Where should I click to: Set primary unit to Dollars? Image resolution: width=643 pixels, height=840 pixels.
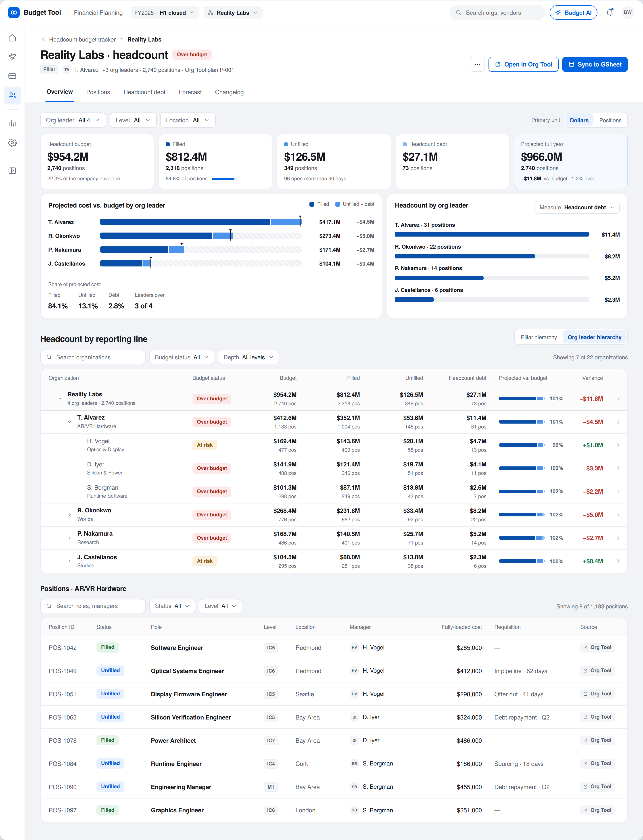tap(579, 120)
